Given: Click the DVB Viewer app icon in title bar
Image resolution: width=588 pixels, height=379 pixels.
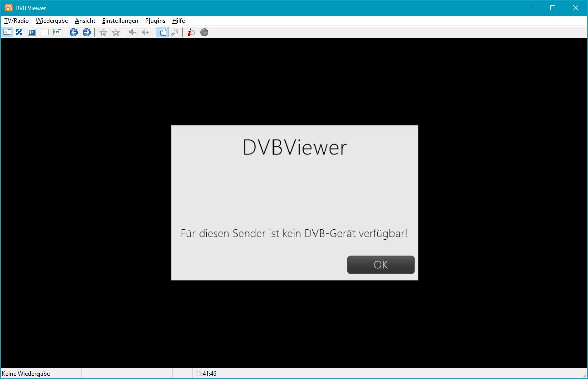Looking at the screenshot, I should (8, 8).
